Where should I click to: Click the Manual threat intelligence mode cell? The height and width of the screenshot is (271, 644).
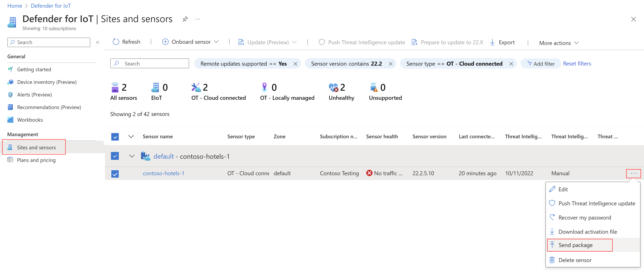560,173
